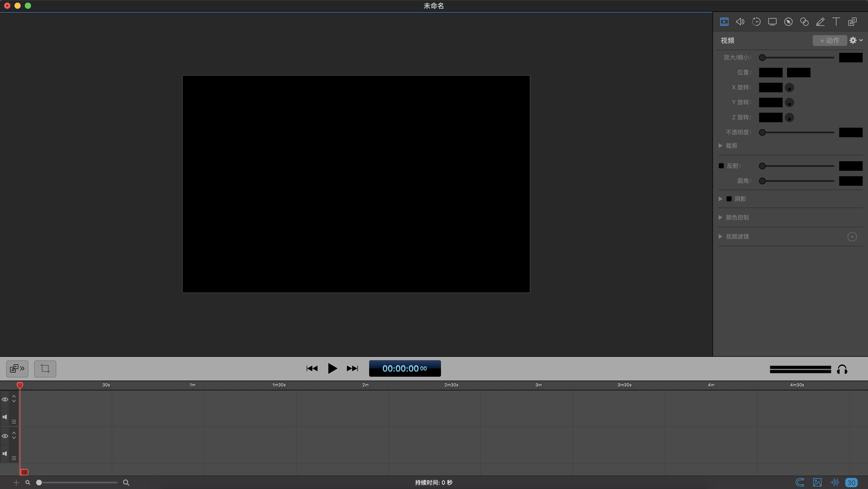Viewport: 868px width, 489px height.
Task: Click the +动作 add action button
Action: pos(830,41)
